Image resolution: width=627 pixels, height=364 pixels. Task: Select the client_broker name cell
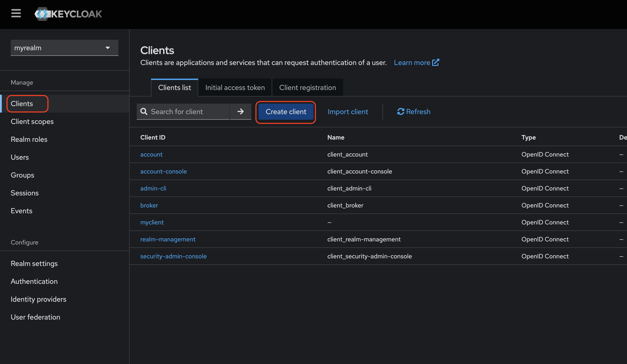click(x=345, y=205)
